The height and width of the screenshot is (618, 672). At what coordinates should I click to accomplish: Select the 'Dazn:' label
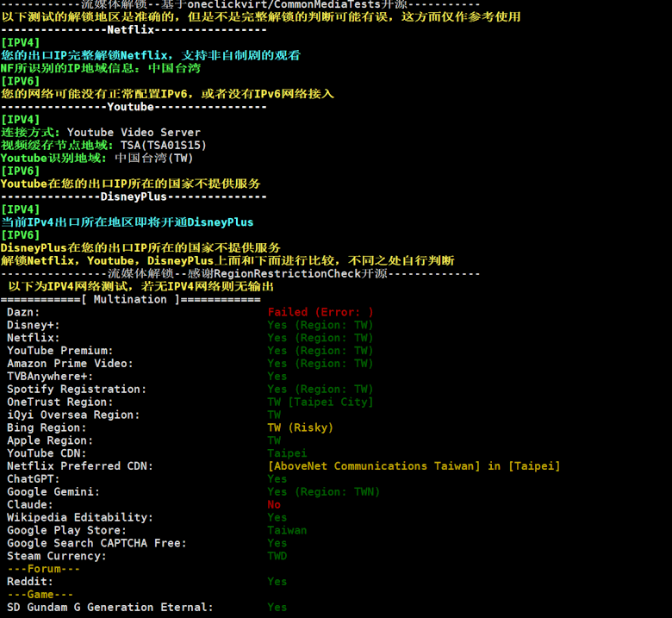[23, 312]
